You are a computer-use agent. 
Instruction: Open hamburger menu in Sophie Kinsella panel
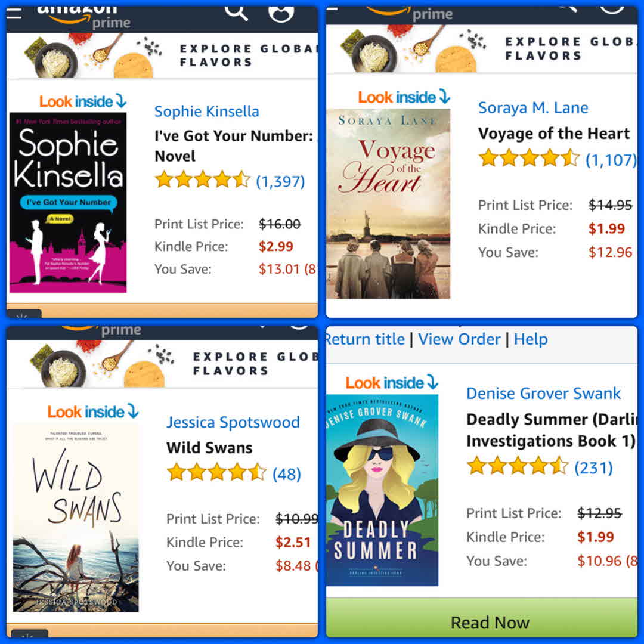click(14, 13)
